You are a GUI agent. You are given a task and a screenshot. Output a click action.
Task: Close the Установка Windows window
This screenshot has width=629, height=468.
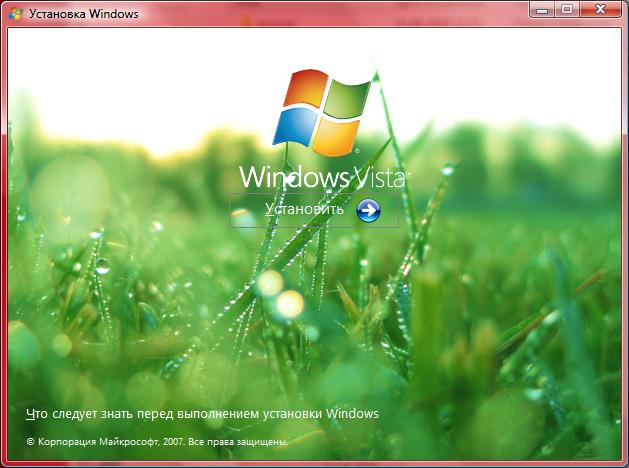click(x=600, y=10)
